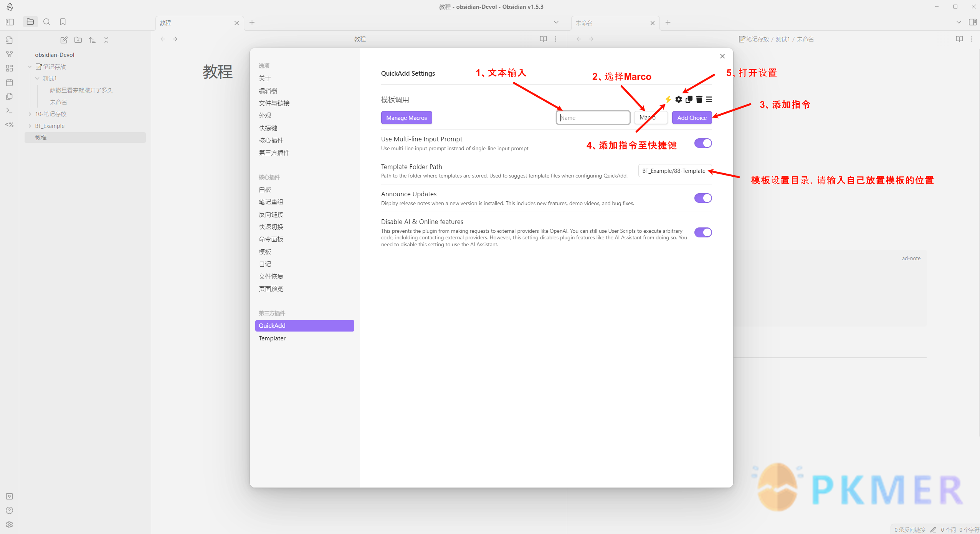980x534 pixels.
Task: Click the lightning bolt add-command icon
Action: (668, 100)
